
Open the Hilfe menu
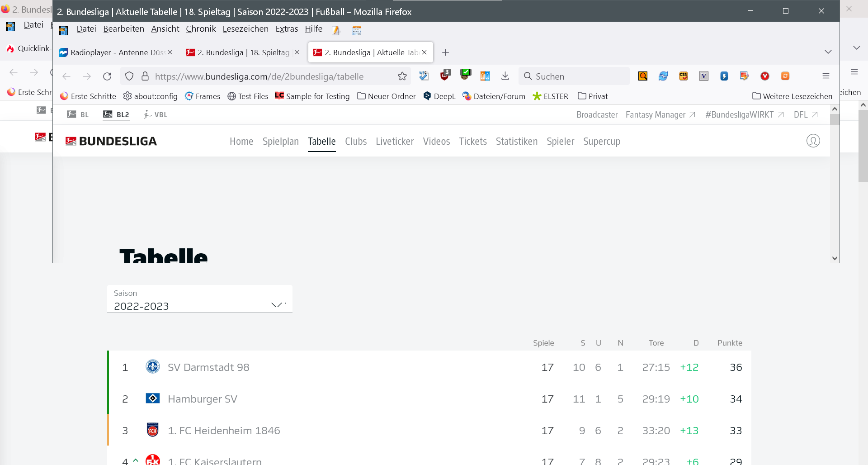(314, 29)
